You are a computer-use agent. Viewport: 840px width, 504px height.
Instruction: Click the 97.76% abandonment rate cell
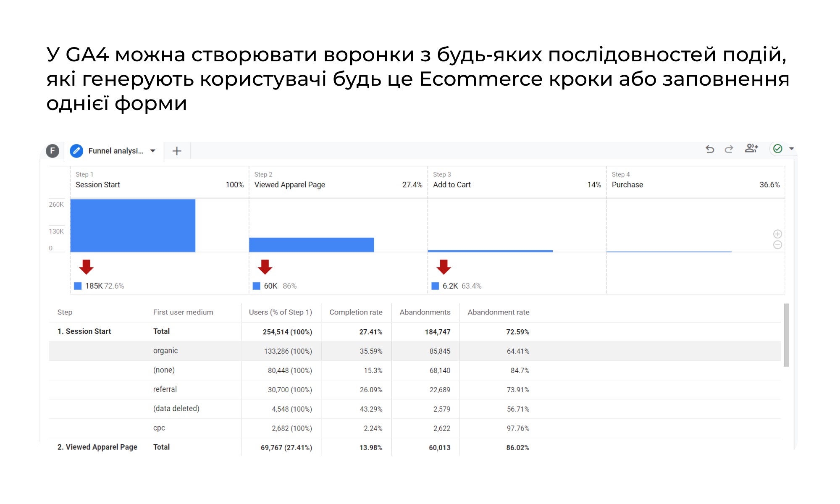point(518,428)
